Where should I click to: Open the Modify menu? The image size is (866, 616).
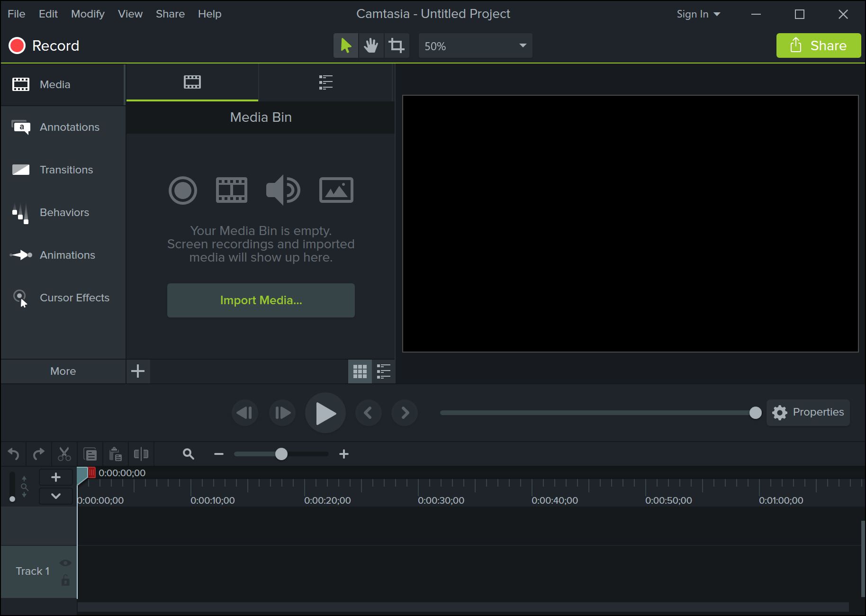[x=88, y=14]
